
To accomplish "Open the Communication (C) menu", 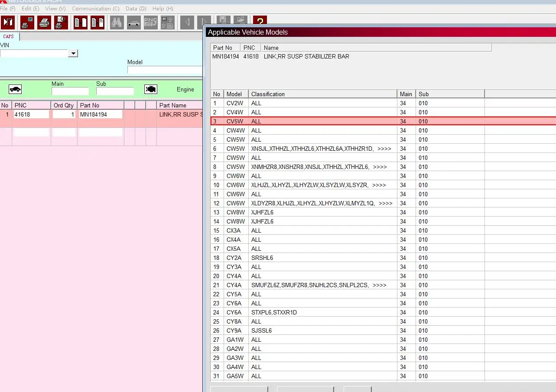I will click(96, 8).
